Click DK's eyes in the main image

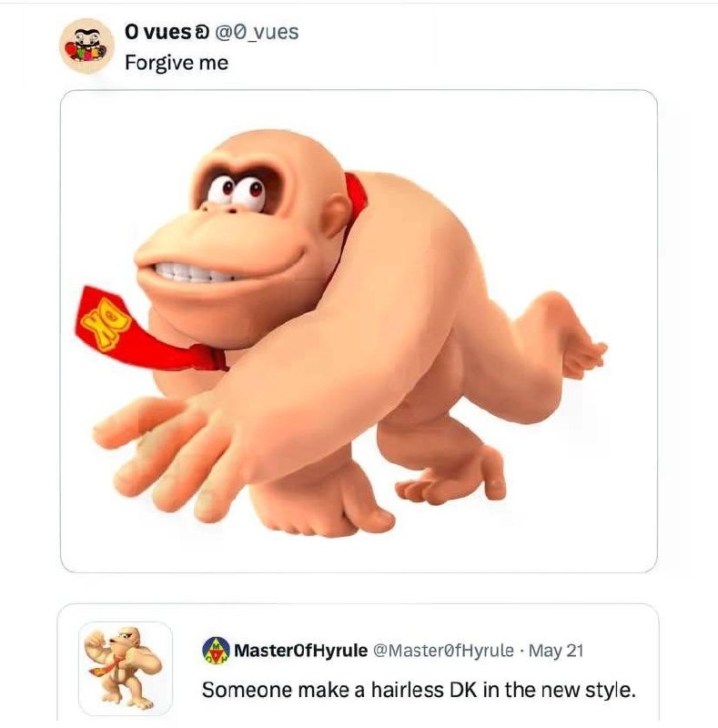coord(237,191)
